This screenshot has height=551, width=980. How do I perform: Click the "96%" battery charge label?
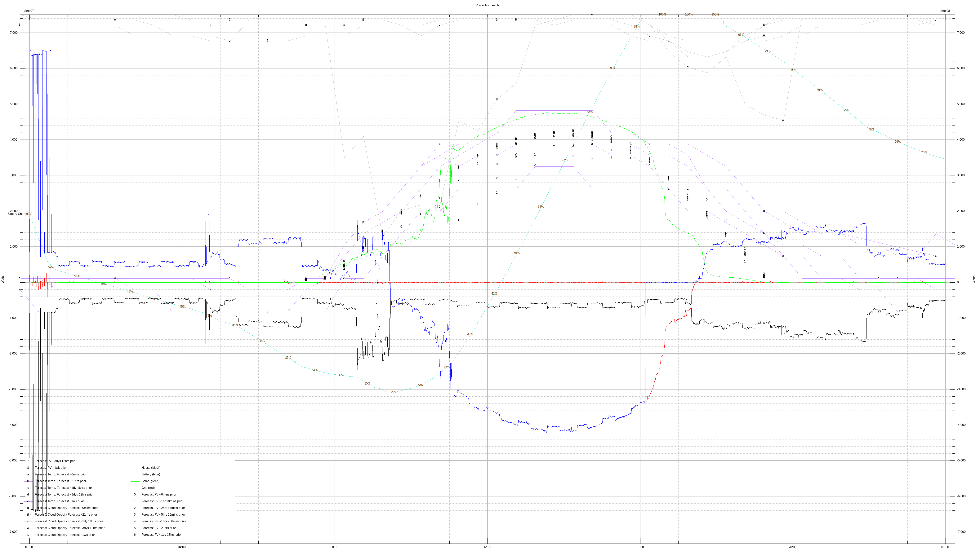click(741, 35)
